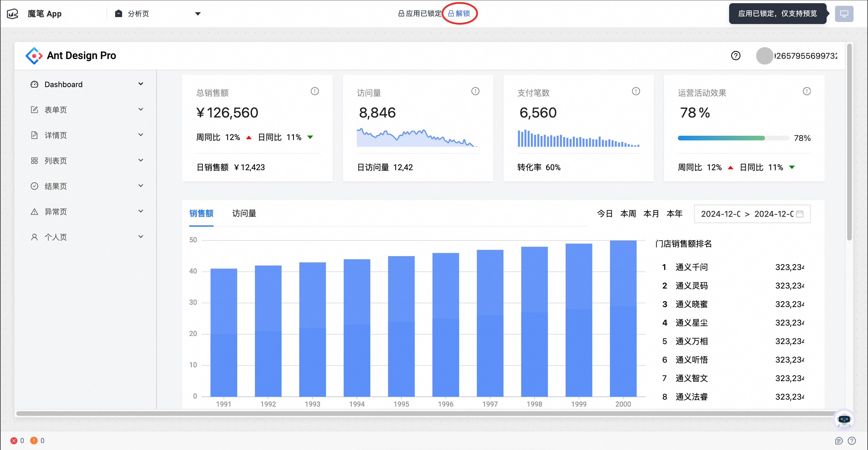This screenshot has height=450, width=868.
Task: Click the 通义听悟 ranking row
Action: point(733,360)
